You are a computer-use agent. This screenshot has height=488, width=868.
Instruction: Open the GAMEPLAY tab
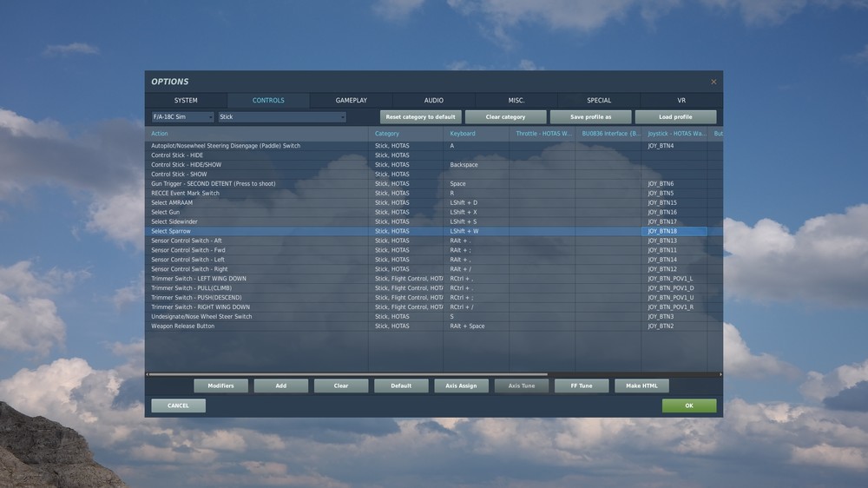(x=351, y=100)
